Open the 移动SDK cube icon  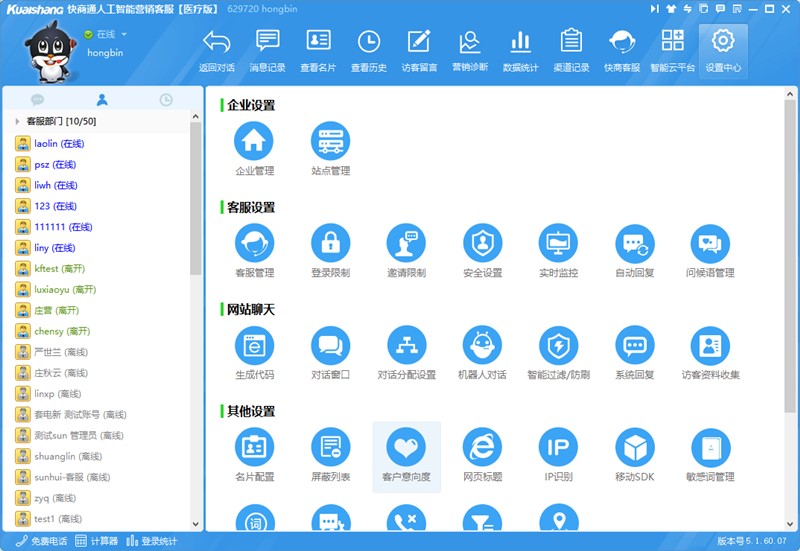634,447
